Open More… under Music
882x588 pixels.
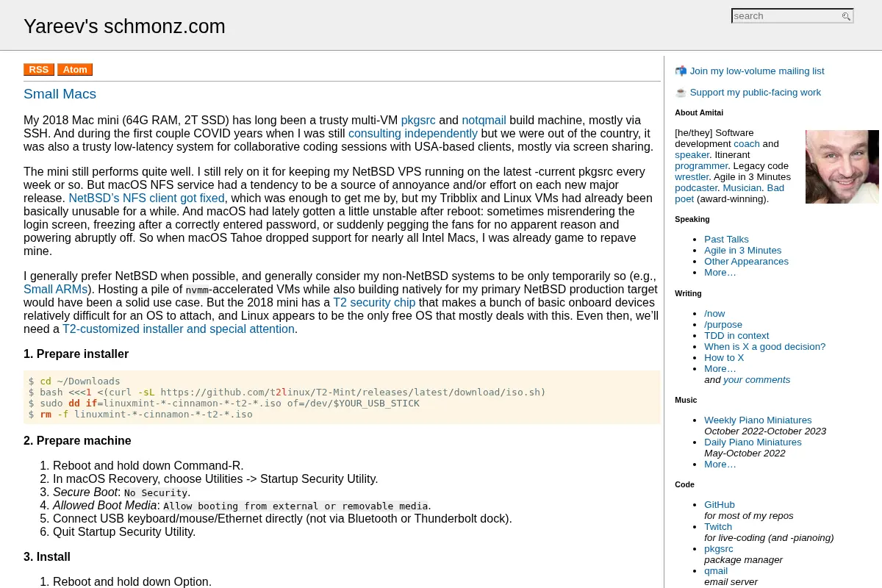pos(720,465)
